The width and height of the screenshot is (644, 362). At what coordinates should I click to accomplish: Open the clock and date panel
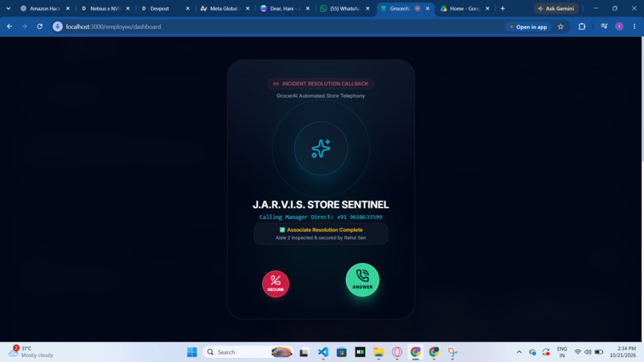tap(622, 352)
